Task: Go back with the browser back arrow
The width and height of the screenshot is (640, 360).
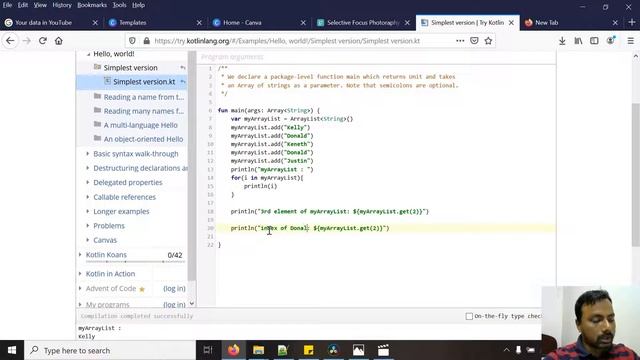Action: click(10, 41)
